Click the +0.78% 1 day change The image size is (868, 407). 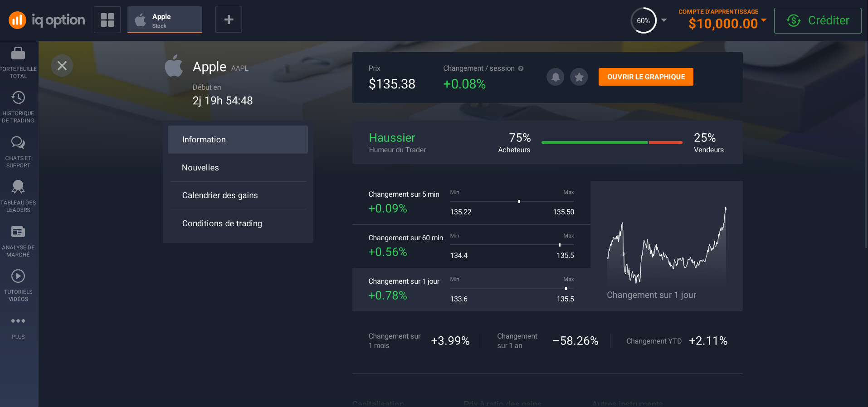388,296
